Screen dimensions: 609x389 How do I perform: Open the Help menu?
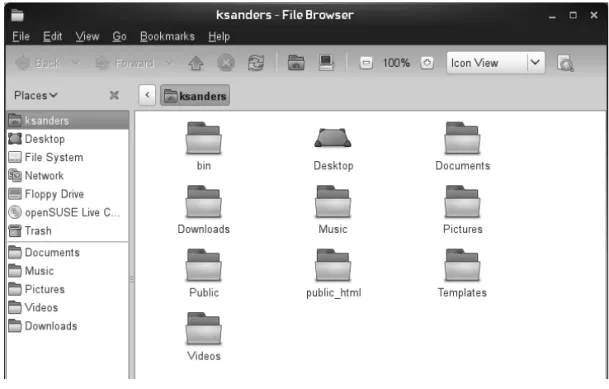point(219,36)
